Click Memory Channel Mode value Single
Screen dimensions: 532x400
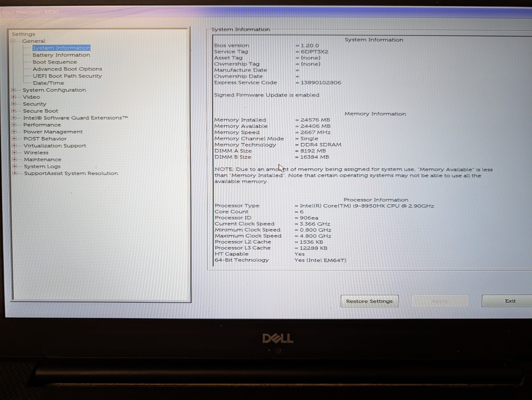(x=309, y=139)
